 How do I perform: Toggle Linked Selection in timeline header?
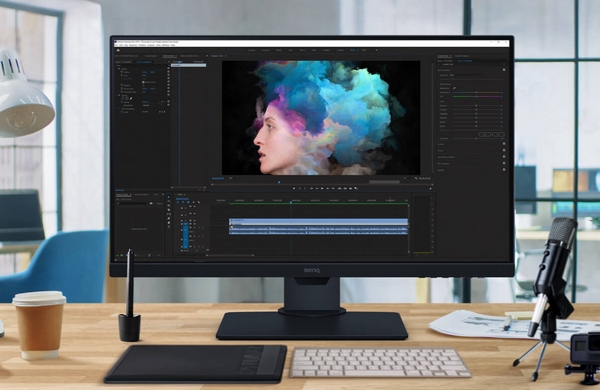point(188,202)
